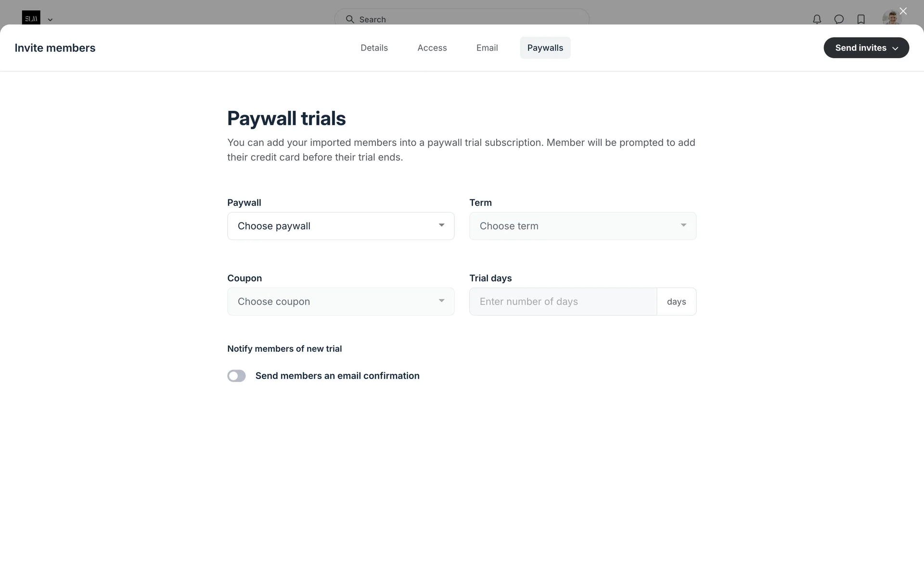Screen dimensions: 924x578
Task: Open the Choose term dropdown
Action: (x=582, y=226)
